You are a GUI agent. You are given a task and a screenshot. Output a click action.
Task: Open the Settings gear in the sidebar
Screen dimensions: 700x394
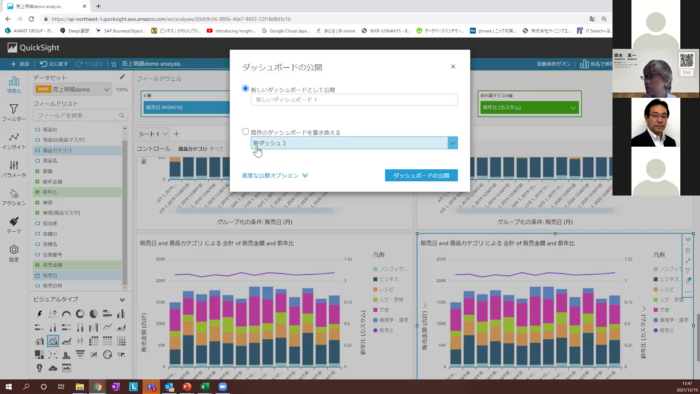click(x=14, y=253)
